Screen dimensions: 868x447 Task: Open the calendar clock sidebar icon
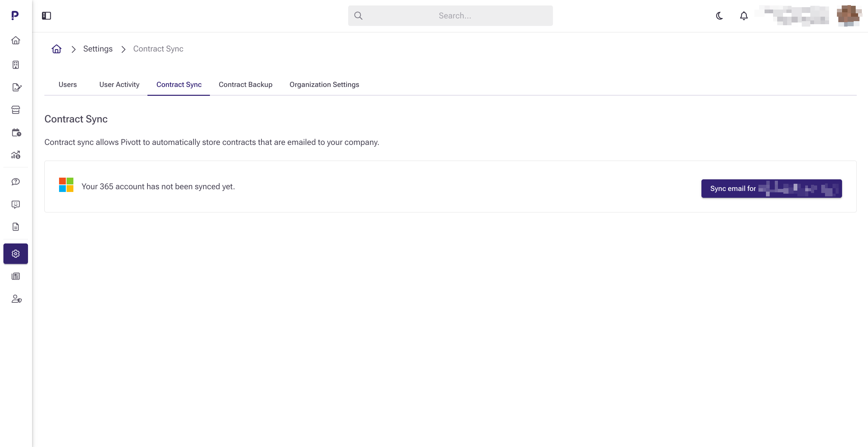(16, 133)
